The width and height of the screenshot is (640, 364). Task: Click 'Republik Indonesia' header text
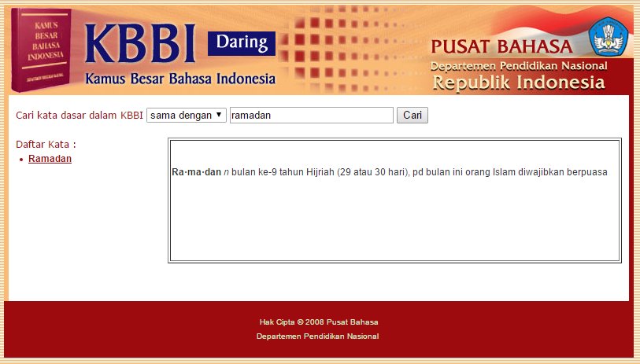[518, 83]
